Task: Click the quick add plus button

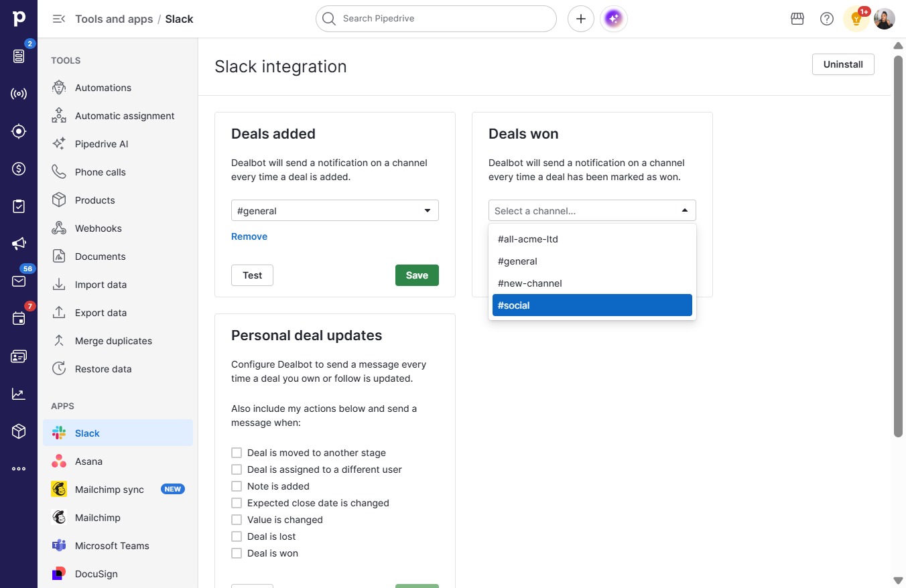Action: click(x=581, y=19)
